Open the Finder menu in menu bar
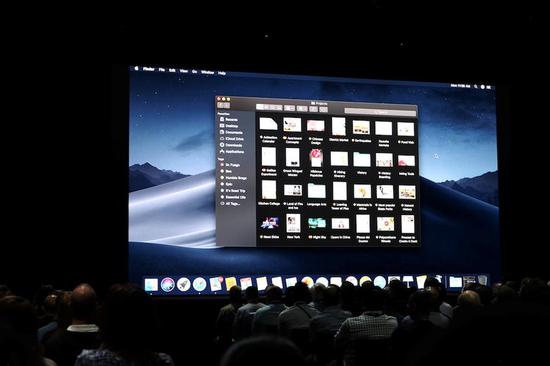The image size is (550, 366). [x=149, y=69]
